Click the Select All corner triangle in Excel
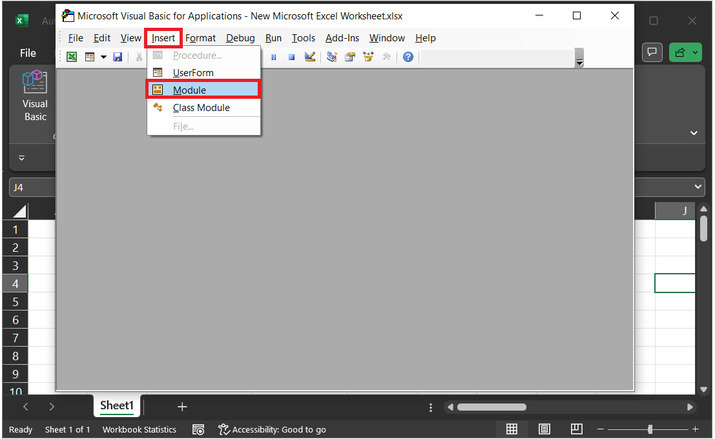Screen dimensions: 715x439 click(x=19, y=211)
